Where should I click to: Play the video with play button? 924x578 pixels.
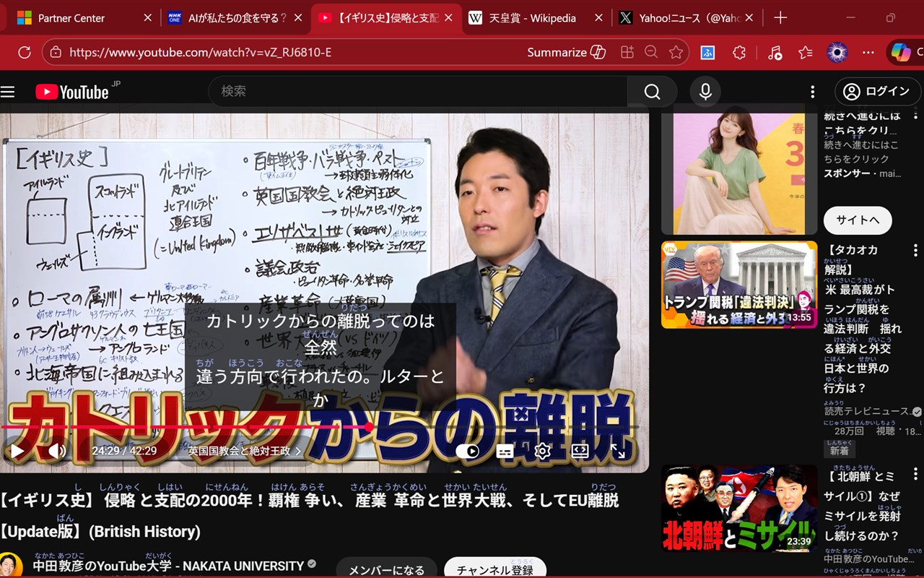point(17,451)
